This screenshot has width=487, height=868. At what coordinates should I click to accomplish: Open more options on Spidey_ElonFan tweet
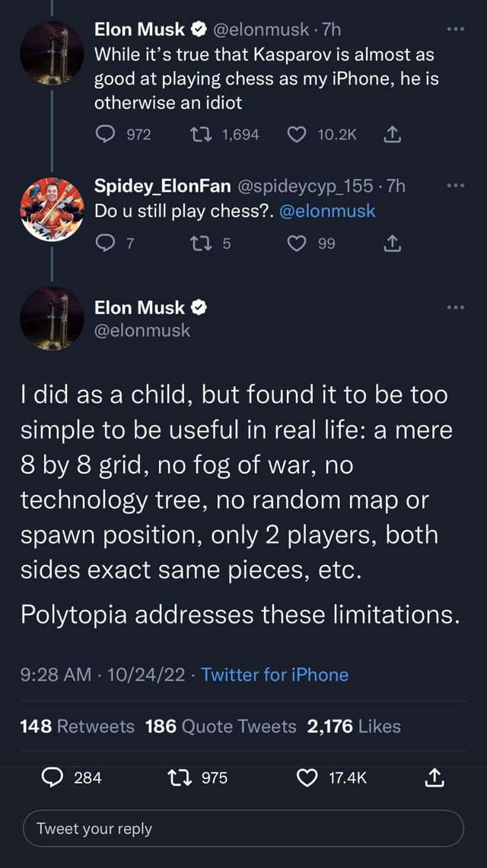click(x=456, y=186)
